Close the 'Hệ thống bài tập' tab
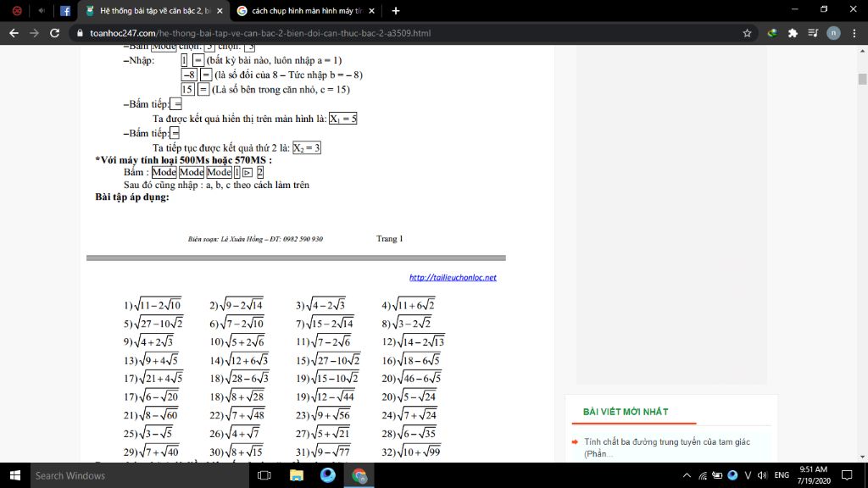868x488 pixels. pos(220,10)
